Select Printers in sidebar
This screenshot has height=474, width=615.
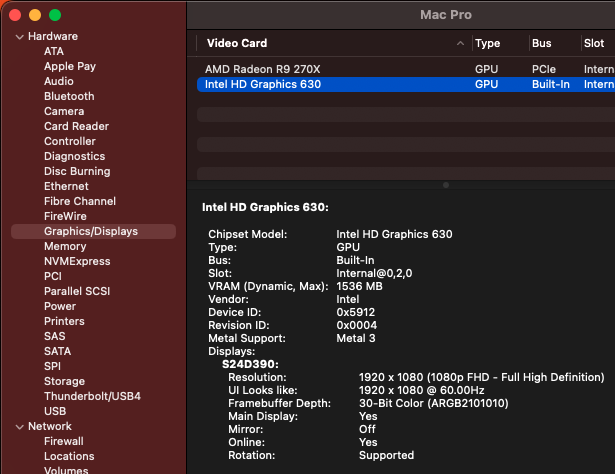click(64, 321)
